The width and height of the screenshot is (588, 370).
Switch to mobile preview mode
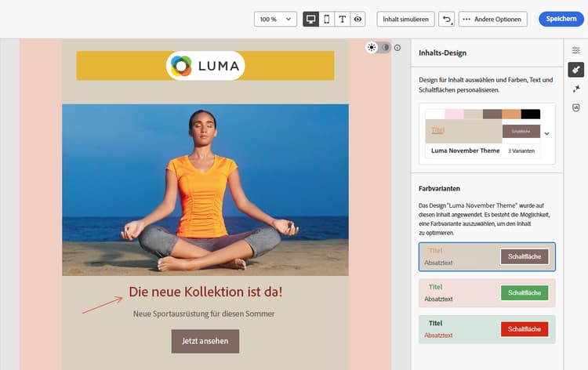(x=327, y=19)
